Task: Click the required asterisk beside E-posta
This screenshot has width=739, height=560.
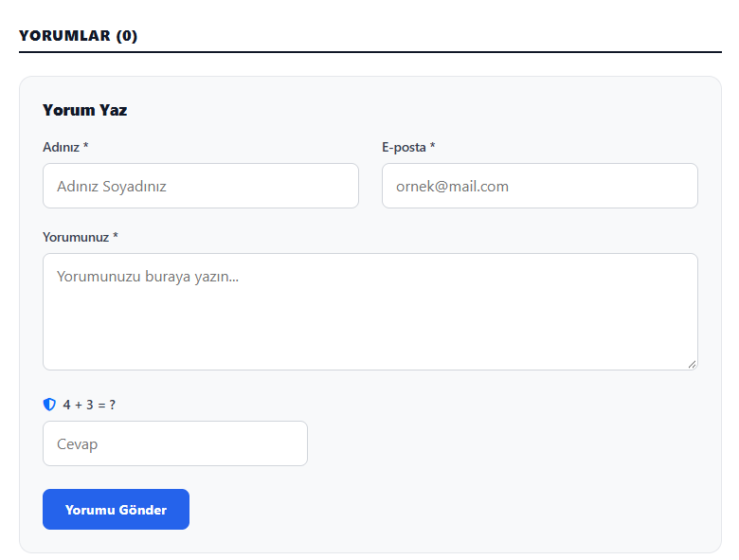Action: (432, 146)
